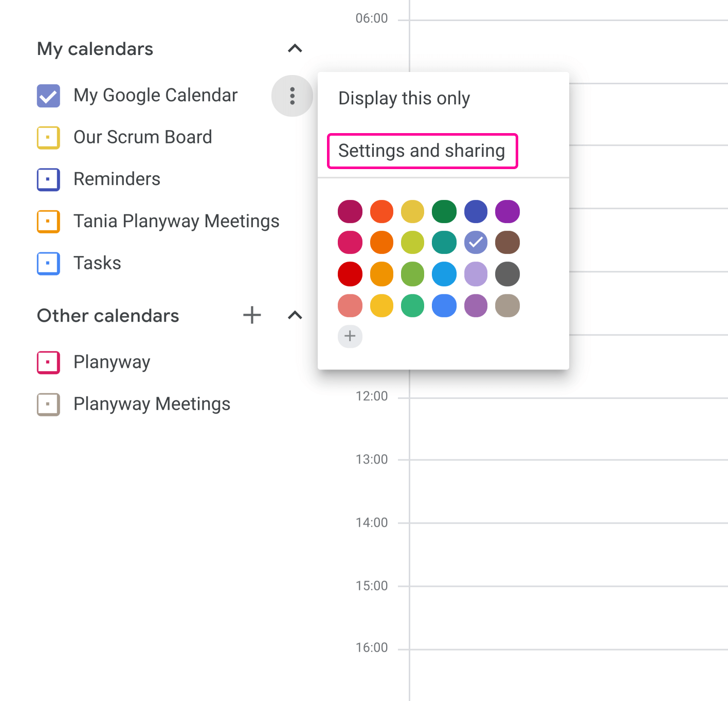This screenshot has height=701, width=728.
Task: Show the Planyway Meetings calendar
Action: point(48,404)
